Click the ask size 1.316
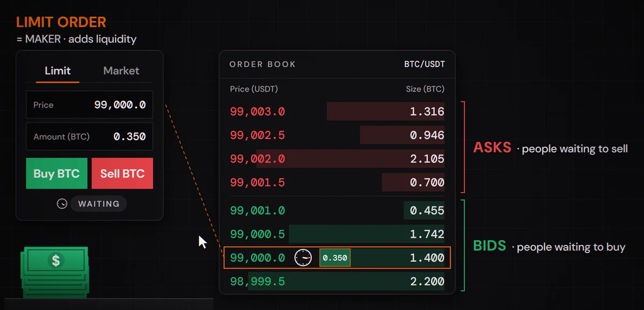The height and width of the screenshot is (310, 644). 427,112
